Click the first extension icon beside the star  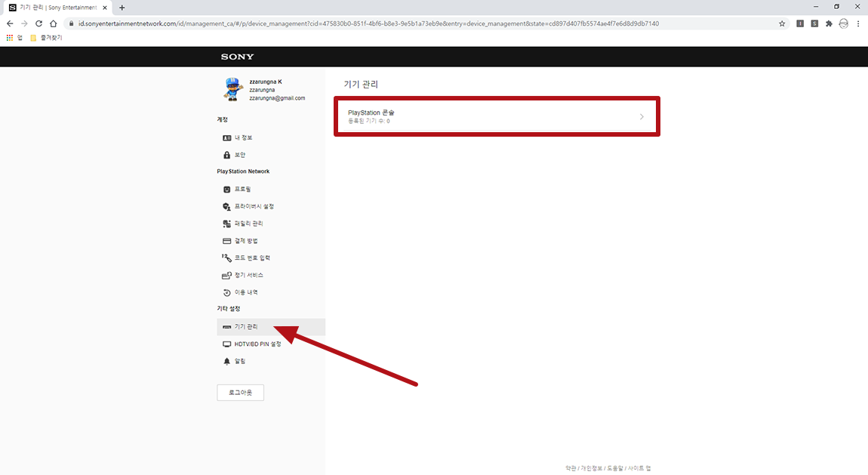800,24
